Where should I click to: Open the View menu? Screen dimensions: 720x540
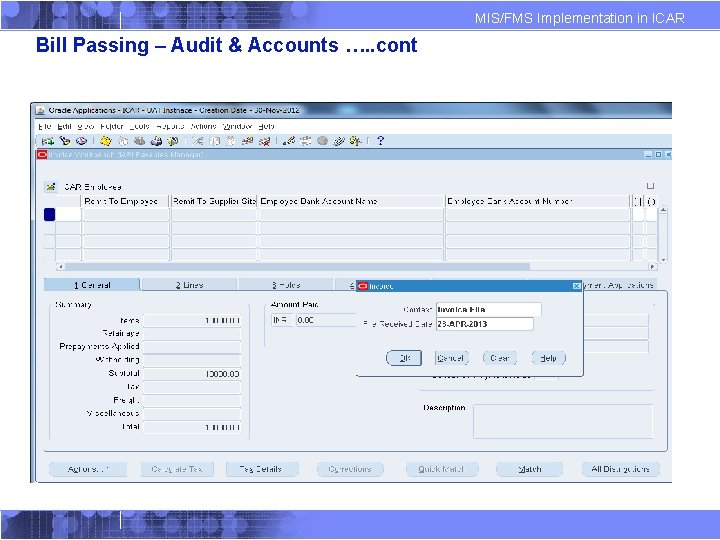point(85,126)
